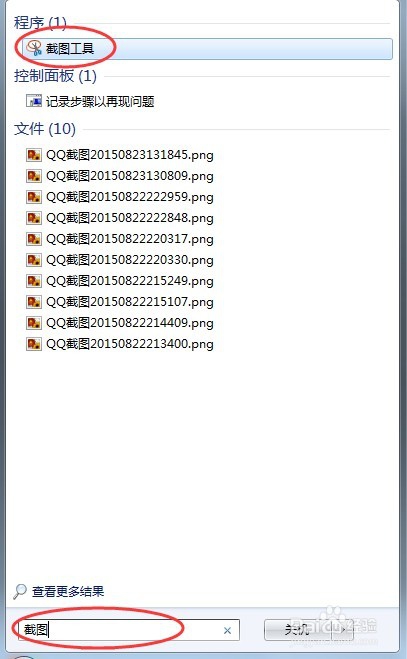
Task: Click the 查看更多结果 see more results link
Action: (68, 592)
